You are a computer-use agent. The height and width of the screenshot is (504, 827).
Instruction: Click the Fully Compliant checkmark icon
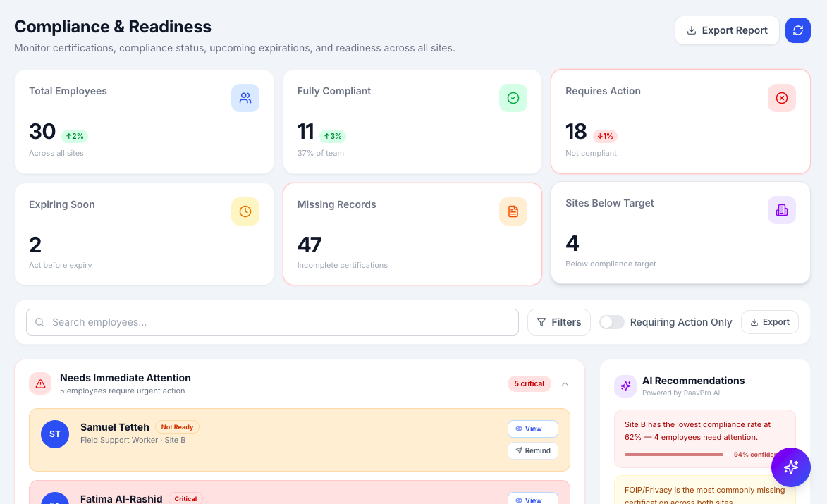[513, 98]
